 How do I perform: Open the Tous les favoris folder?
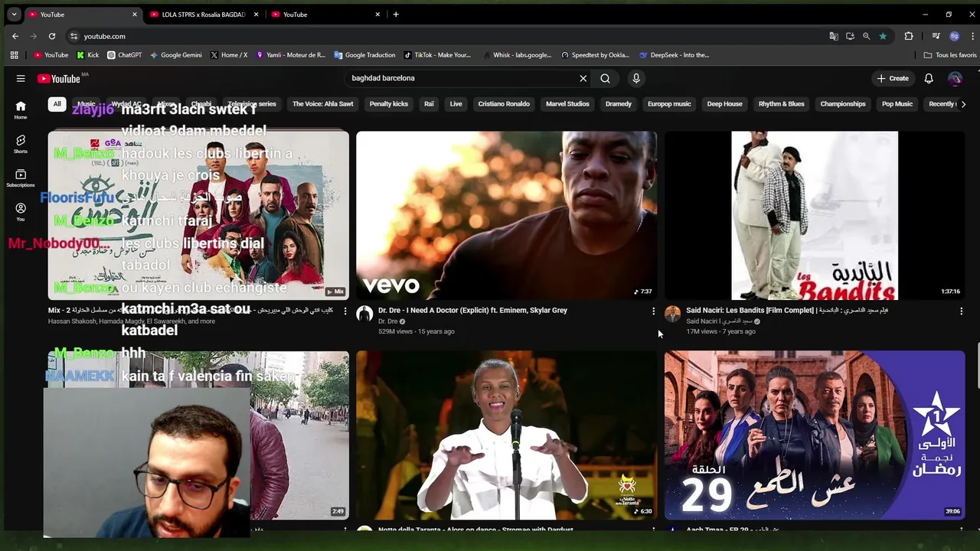pyautogui.click(x=950, y=55)
